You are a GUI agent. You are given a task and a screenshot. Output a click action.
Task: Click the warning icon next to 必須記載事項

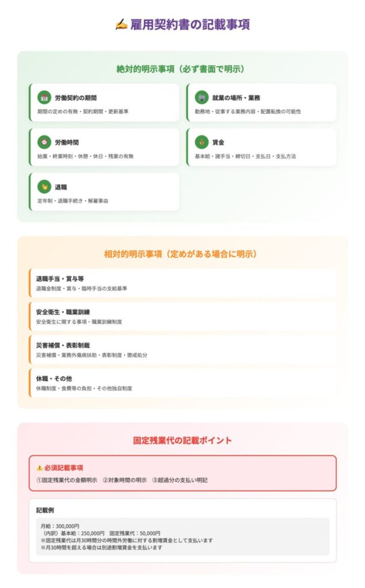[x=39, y=467]
